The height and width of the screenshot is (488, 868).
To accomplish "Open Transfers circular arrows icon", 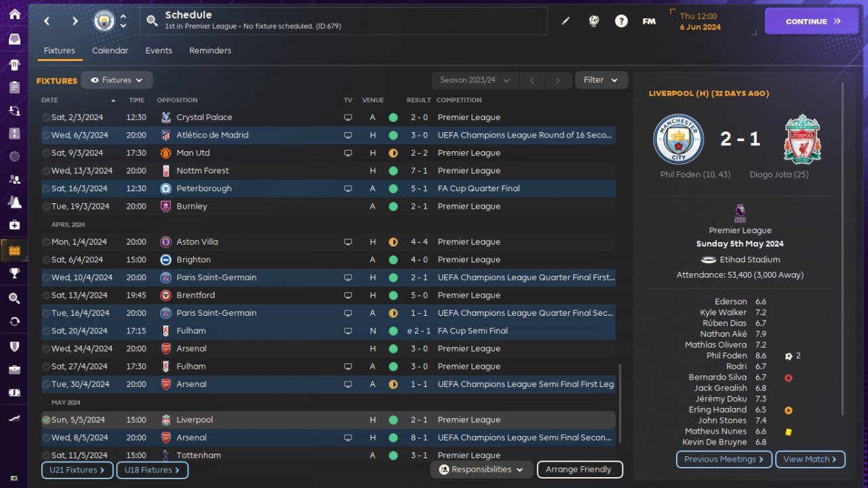I will click(14, 321).
